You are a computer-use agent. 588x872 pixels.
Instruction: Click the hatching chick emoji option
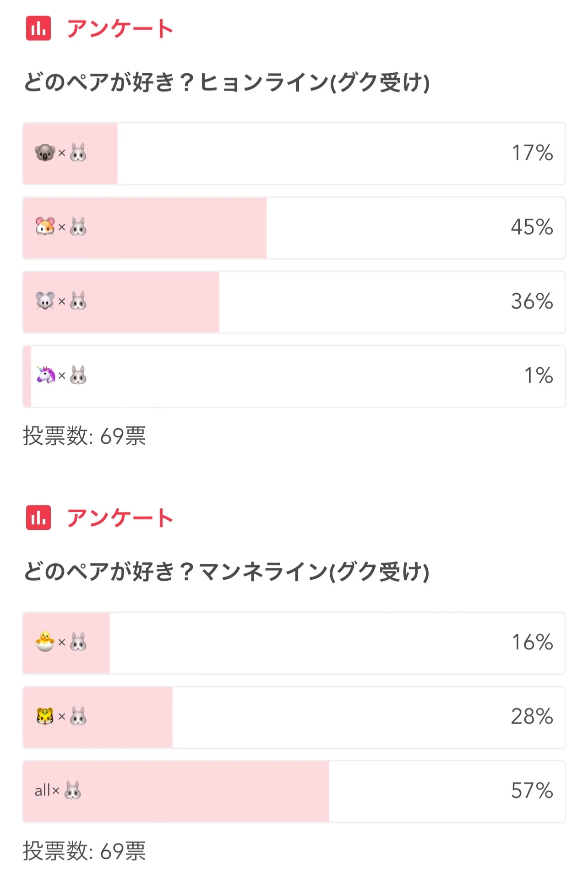tap(45, 642)
